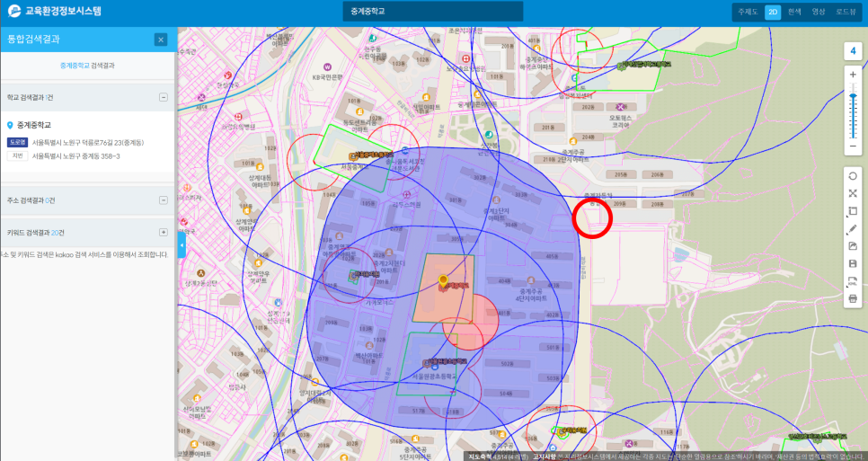Select the 중계중학교 result entry
868x461 pixels.
coord(34,126)
